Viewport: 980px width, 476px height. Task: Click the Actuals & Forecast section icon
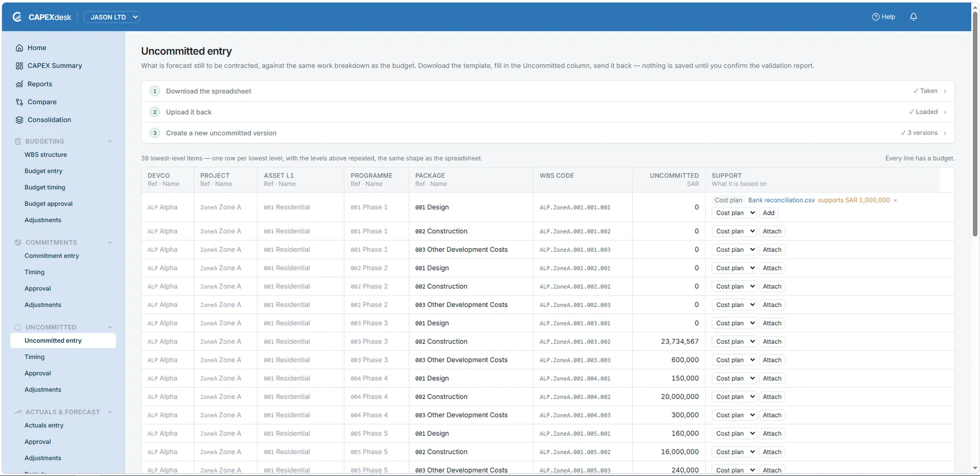(18, 412)
